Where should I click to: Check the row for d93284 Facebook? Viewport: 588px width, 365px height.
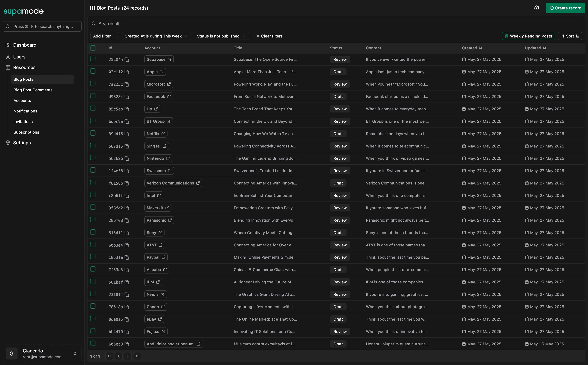[93, 96]
